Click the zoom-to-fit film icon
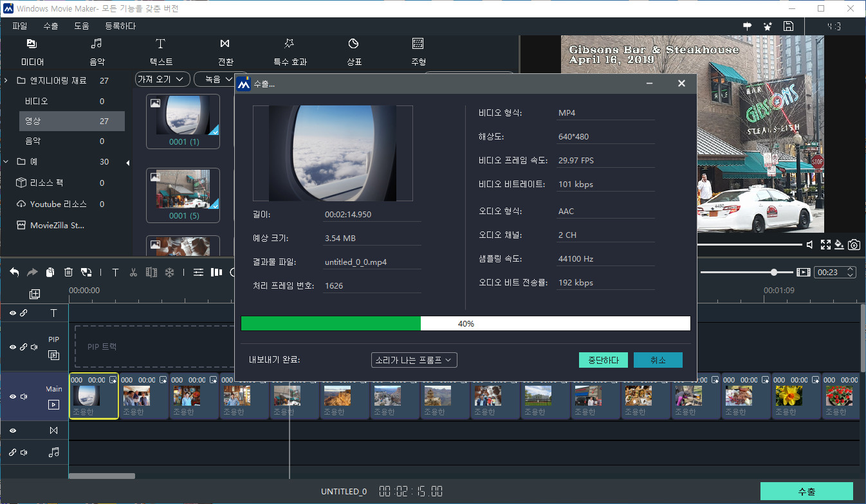The image size is (866, 504). coord(803,273)
